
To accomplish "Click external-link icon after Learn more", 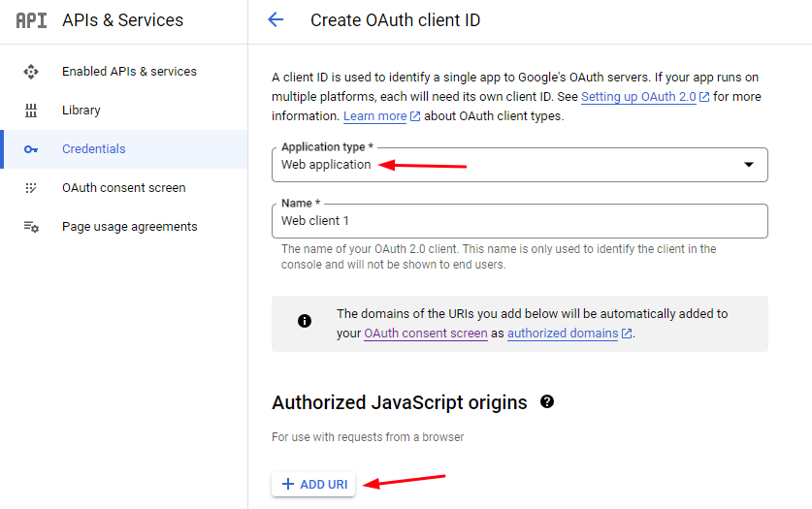I will (415, 116).
